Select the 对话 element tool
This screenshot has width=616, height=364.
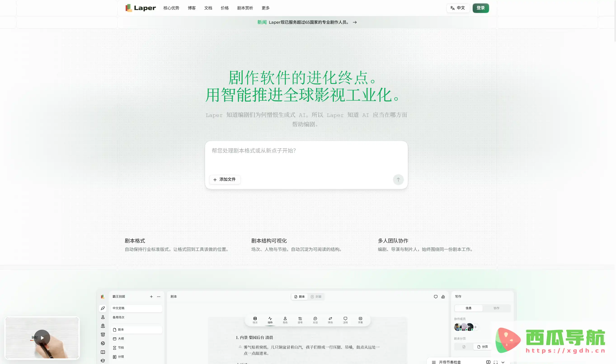pos(315,320)
